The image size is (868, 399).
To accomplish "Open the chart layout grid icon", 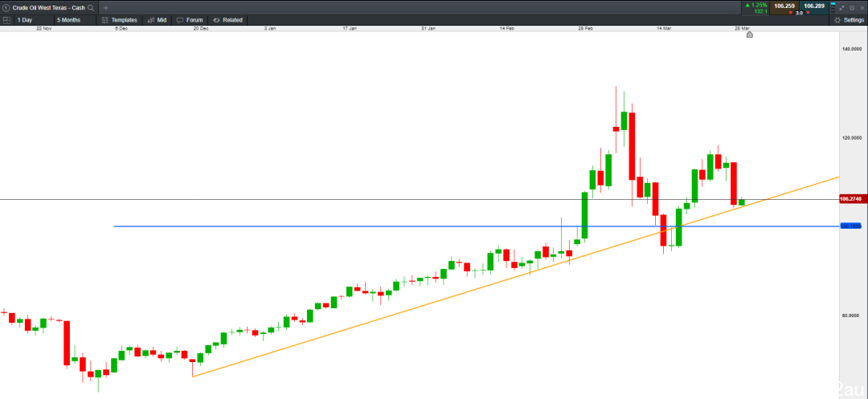I will click(x=6, y=20).
